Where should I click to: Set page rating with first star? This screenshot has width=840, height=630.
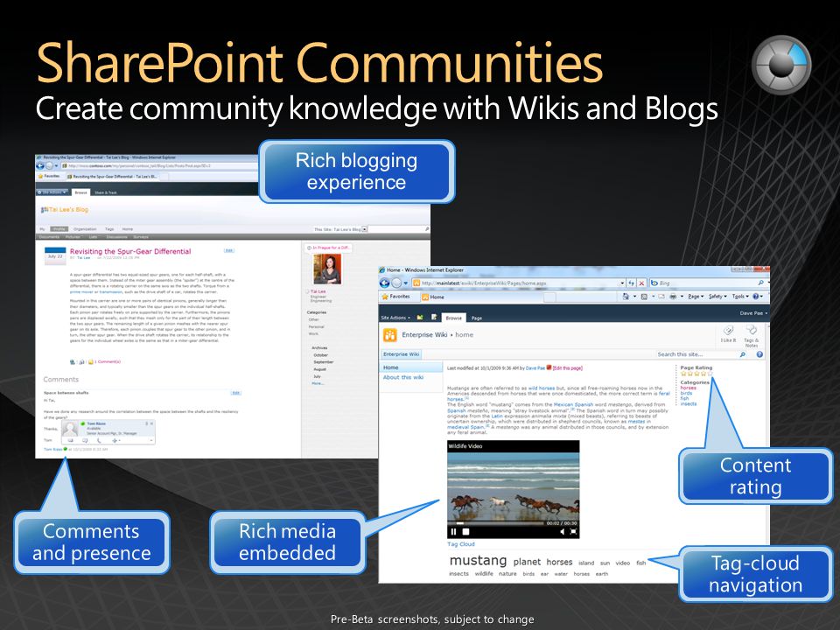683,374
